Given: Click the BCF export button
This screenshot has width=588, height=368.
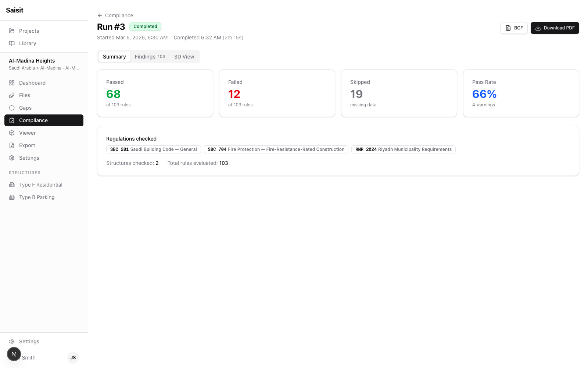Looking at the screenshot, I should (x=514, y=28).
